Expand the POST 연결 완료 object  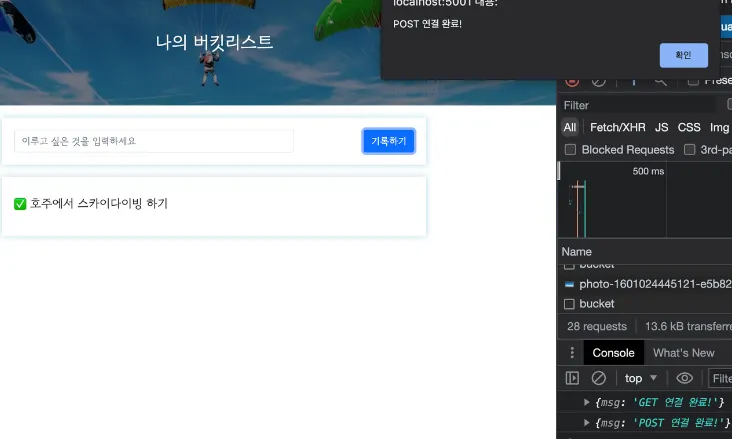(x=586, y=423)
